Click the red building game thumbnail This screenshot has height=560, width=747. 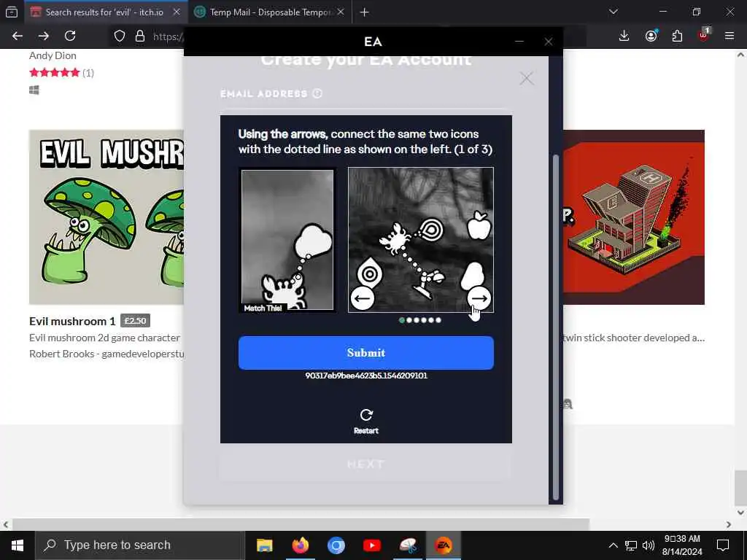[634, 217]
